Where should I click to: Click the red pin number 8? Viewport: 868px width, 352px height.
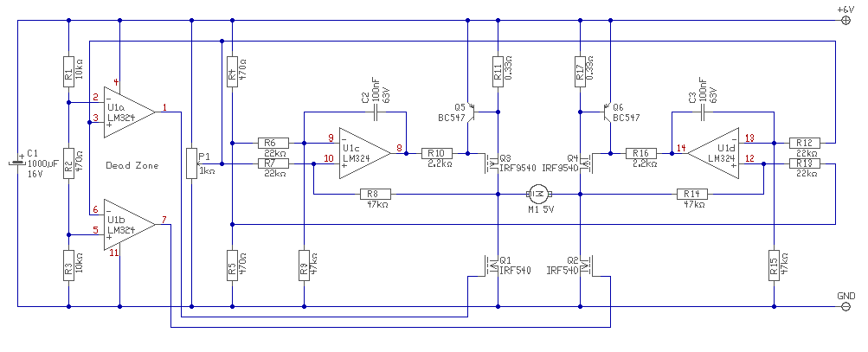399,149
